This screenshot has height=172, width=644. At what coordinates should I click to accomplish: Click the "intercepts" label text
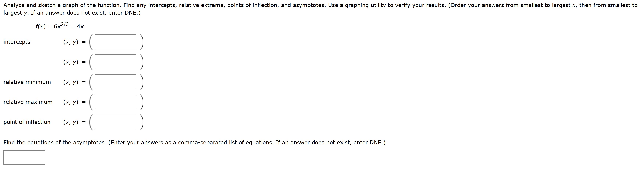(17, 42)
